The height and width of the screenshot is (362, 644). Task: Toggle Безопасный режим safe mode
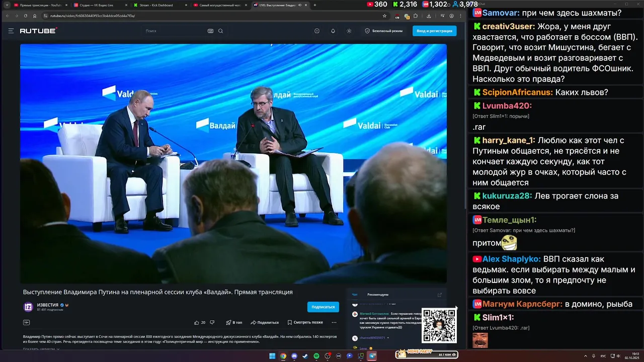click(x=383, y=31)
